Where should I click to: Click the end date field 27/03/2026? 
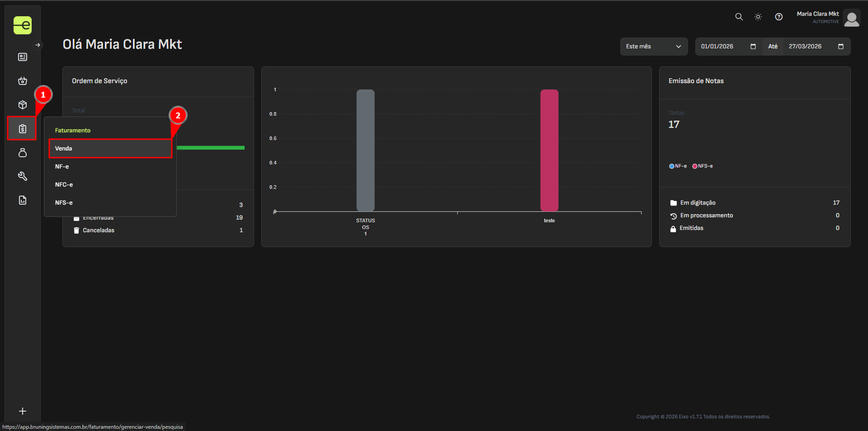point(805,47)
